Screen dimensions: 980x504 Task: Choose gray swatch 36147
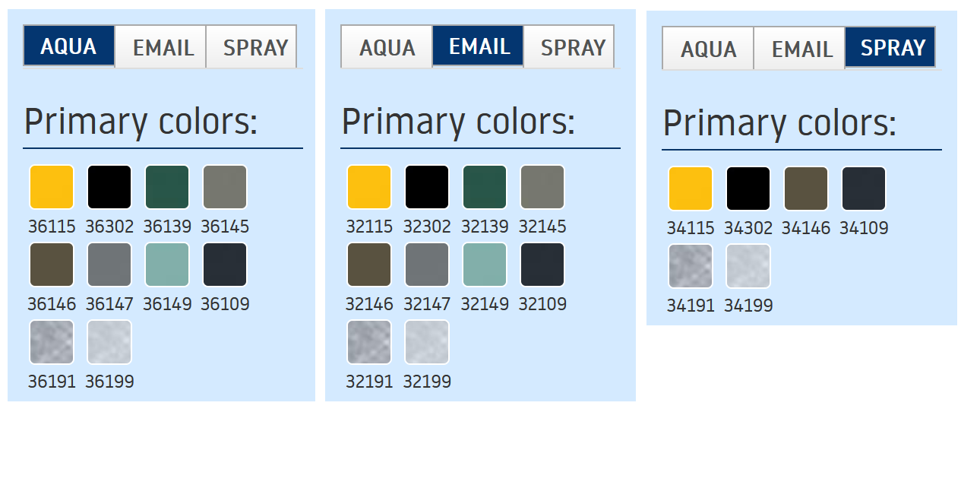pyautogui.click(x=109, y=265)
